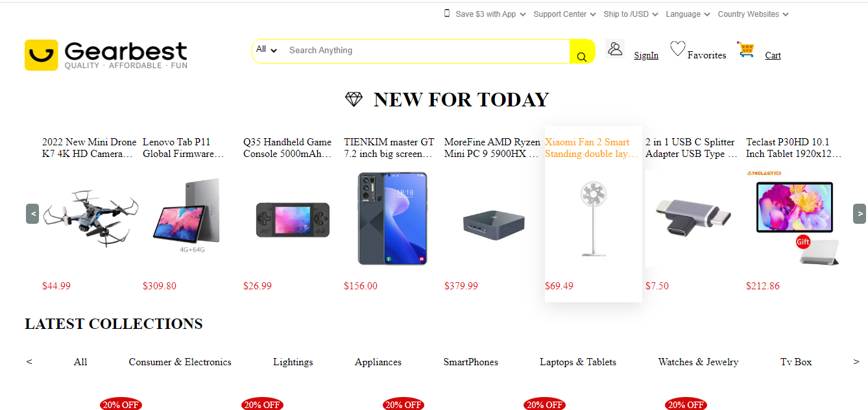Image resolution: width=868 pixels, height=410 pixels.
Task: Open the shopping cart icon
Action: point(746,50)
